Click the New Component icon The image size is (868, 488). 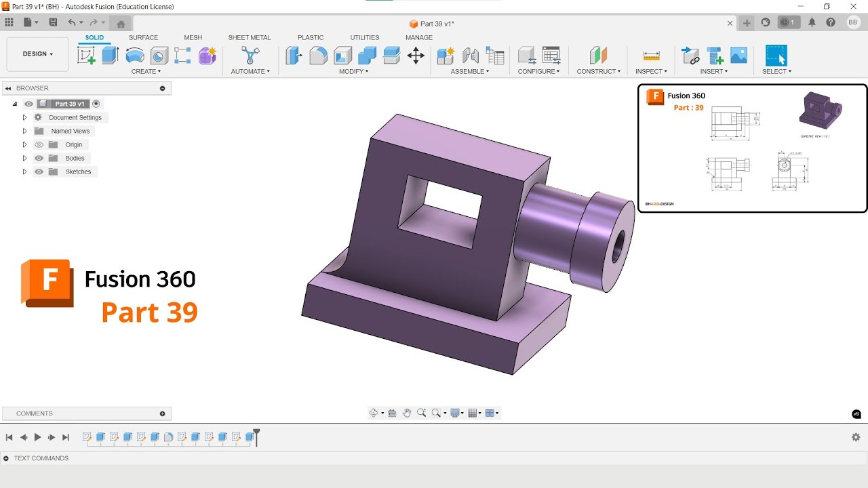[446, 56]
